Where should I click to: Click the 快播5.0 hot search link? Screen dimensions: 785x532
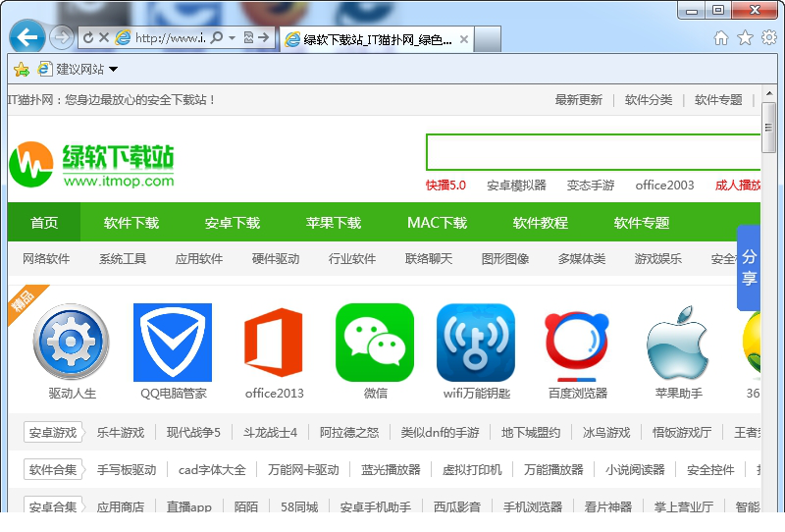(445, 186)
